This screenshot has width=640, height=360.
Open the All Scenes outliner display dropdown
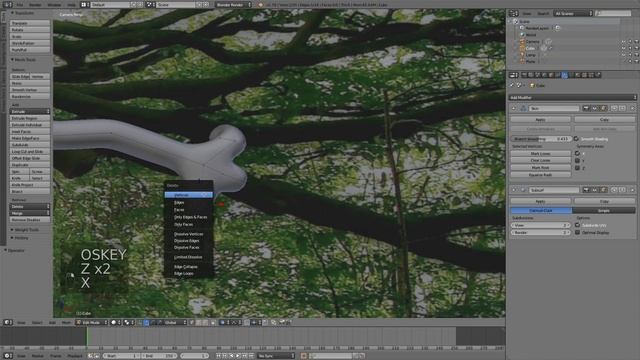click(573, 13)
